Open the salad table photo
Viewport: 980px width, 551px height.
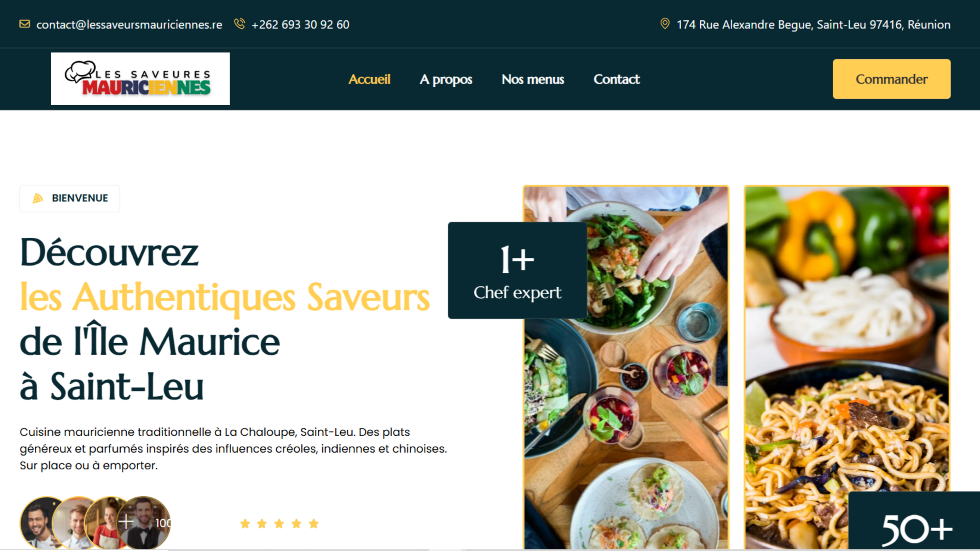pyautogui.click(x=626, y=367)
